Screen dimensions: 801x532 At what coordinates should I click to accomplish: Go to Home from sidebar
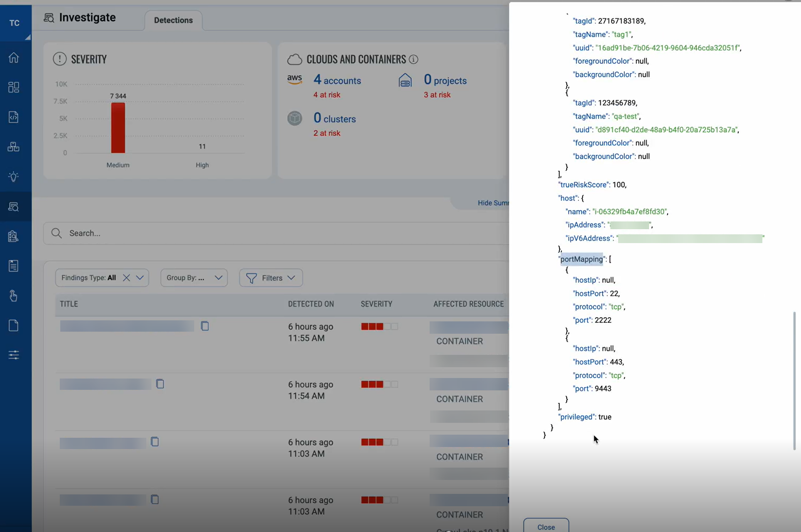coord(14,58)
